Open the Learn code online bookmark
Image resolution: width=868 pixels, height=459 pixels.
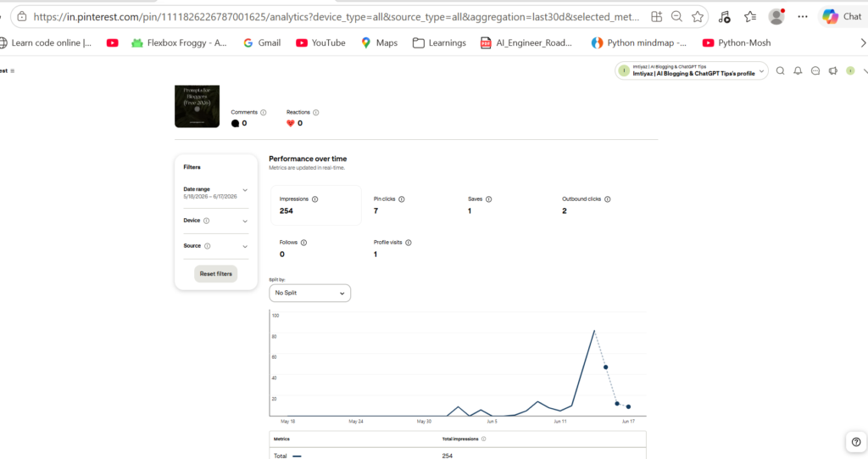tap(46, 42)
